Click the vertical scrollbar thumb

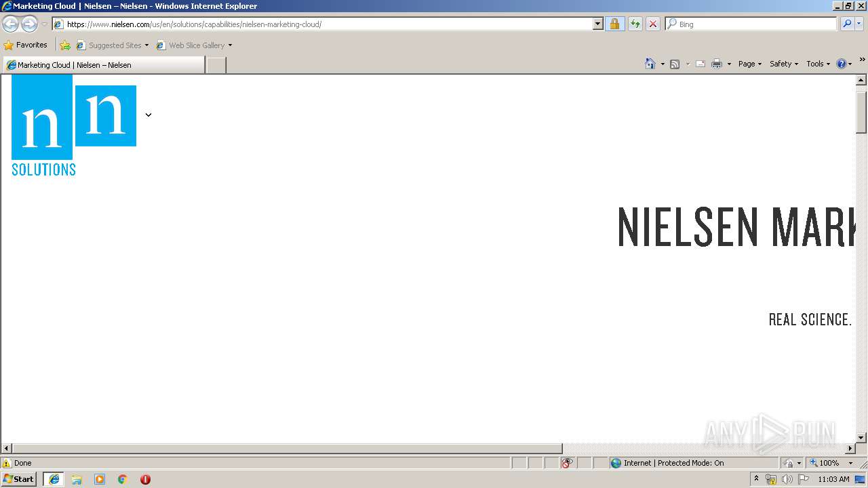[861, 111]
